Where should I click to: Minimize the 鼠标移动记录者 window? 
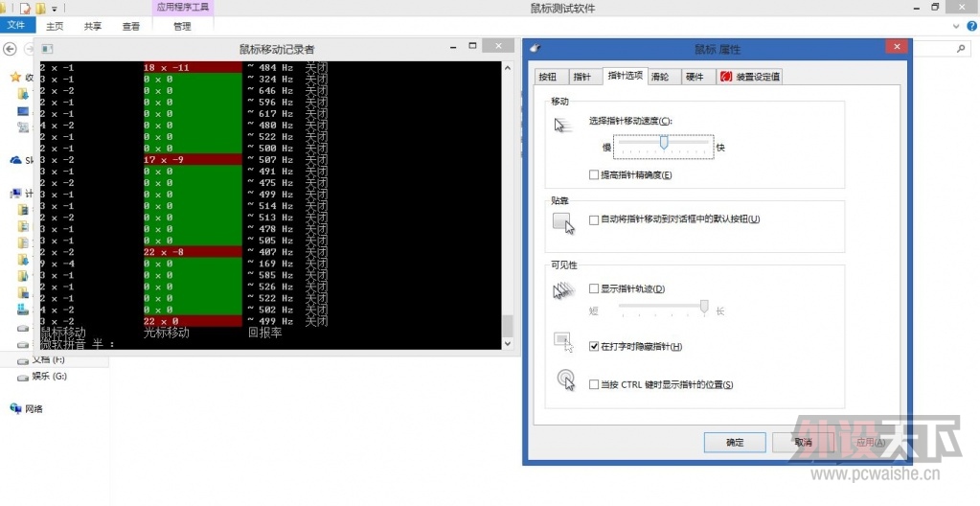[x=454, y=46]
